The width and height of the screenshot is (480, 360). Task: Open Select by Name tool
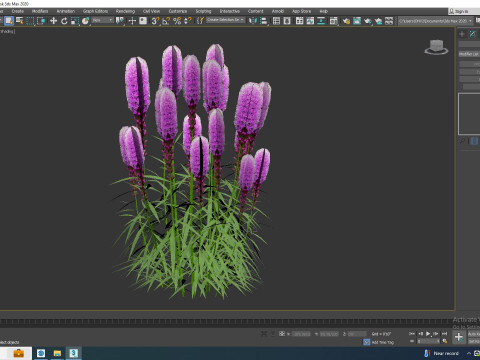20,21
